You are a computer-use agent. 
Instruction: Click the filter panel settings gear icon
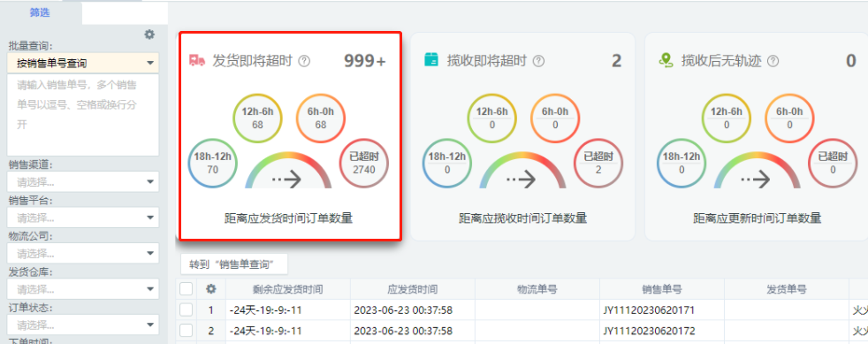click(x=149, y=34)
